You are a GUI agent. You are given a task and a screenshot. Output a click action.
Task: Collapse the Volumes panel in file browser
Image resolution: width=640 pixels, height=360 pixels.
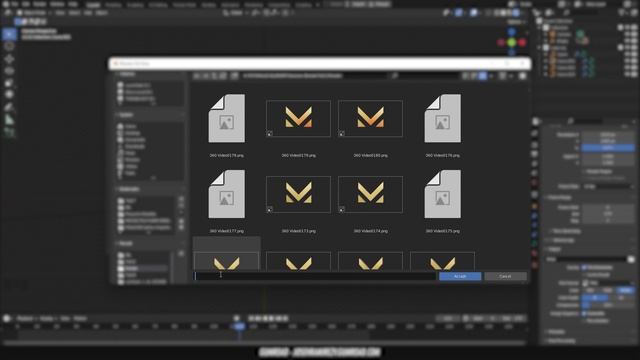(127, 74)
